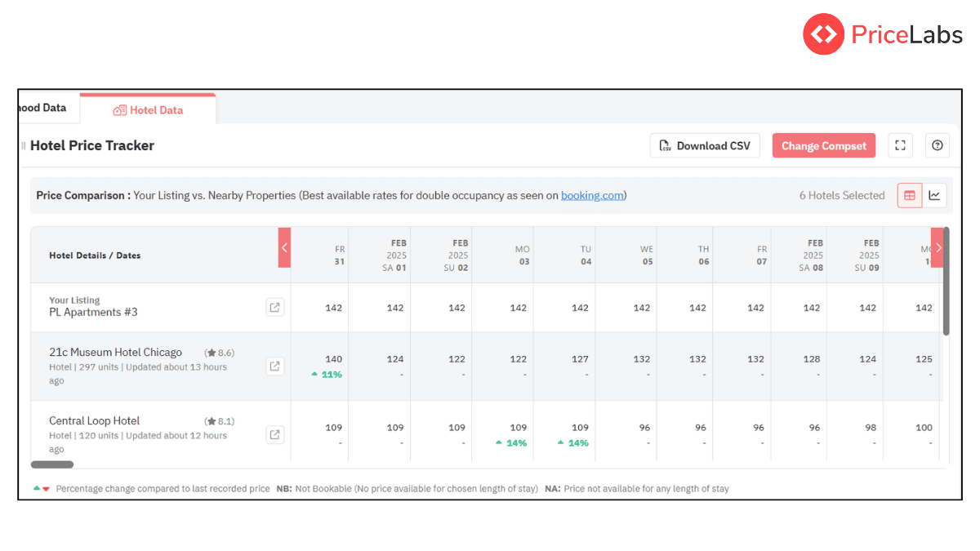Open the booking.com link

[x=591, y=195]
